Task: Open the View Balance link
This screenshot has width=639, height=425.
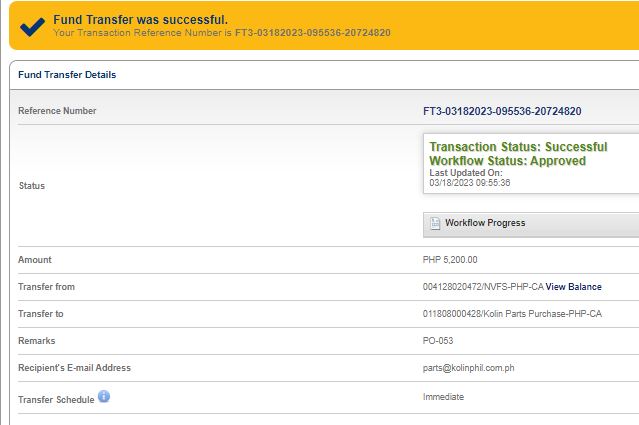Action: tap(573, 287)
